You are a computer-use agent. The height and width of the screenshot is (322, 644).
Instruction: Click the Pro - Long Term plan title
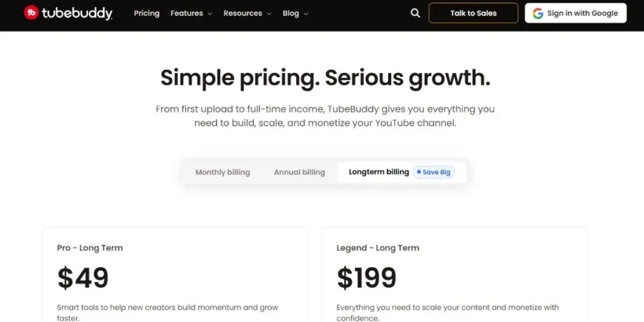[x=90, y=248]
